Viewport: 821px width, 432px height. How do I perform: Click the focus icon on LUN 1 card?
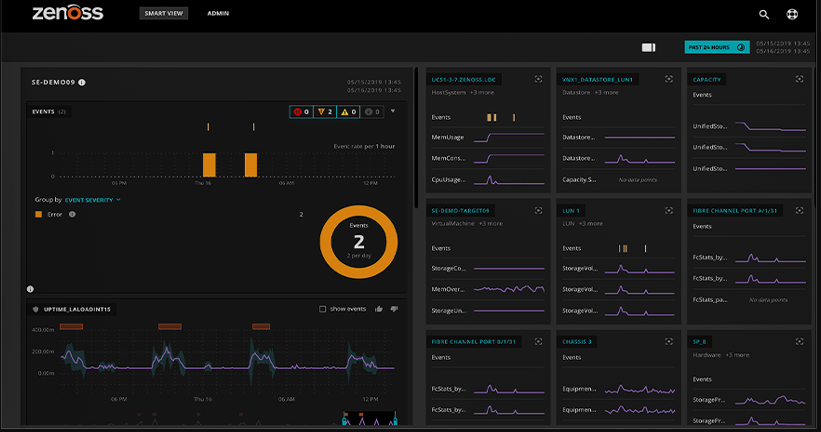pyautogui.click(x=669, y=211)
